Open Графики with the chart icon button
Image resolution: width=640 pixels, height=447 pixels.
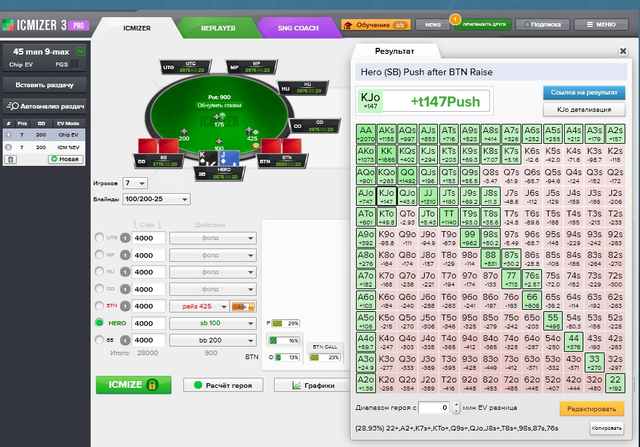coord(313,385)
